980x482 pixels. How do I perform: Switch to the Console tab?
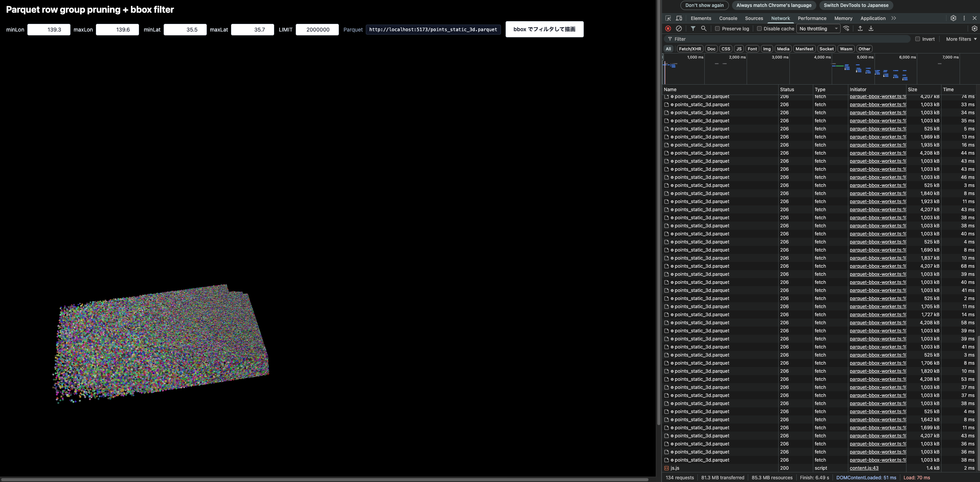[x=728, y=18]
